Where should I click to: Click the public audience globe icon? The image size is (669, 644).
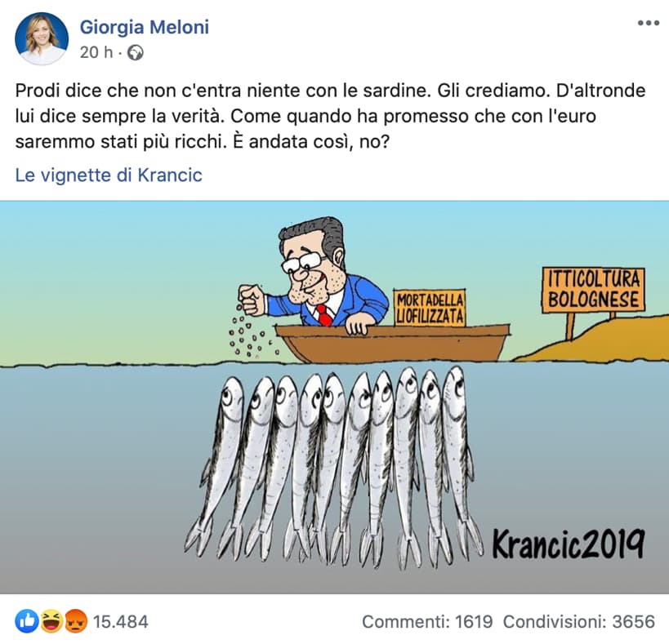pyautogui.click(x=136, y=53)
